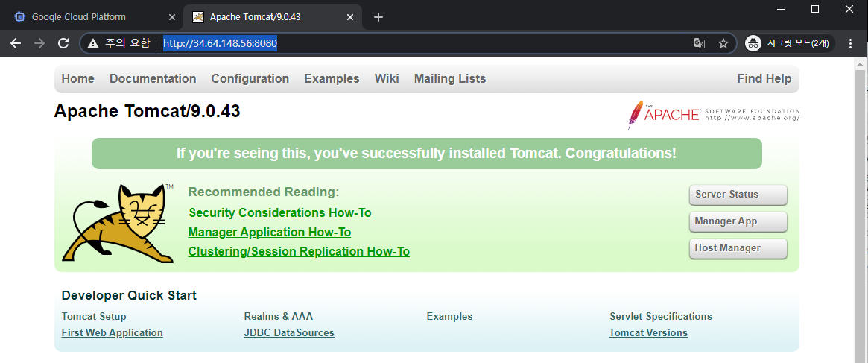The width and height of the screenshot is (868, 363).
Task: Open Wiki in the navigation bar
Action: tap(387, 79)
